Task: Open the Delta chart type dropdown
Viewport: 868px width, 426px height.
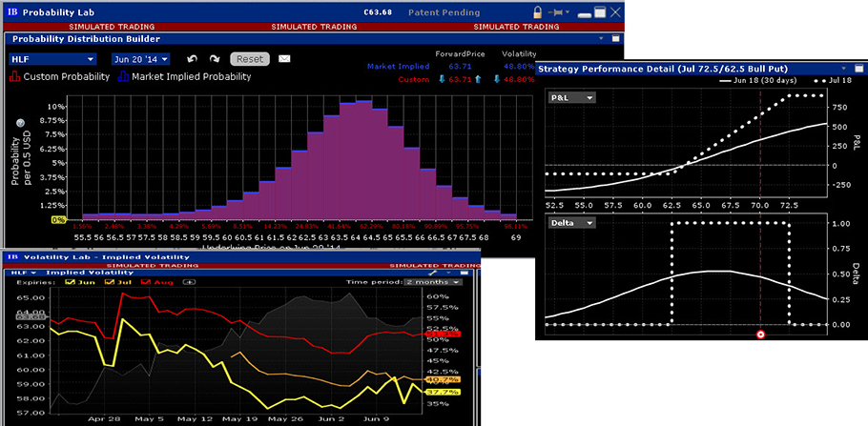Action: click(572, 223)
